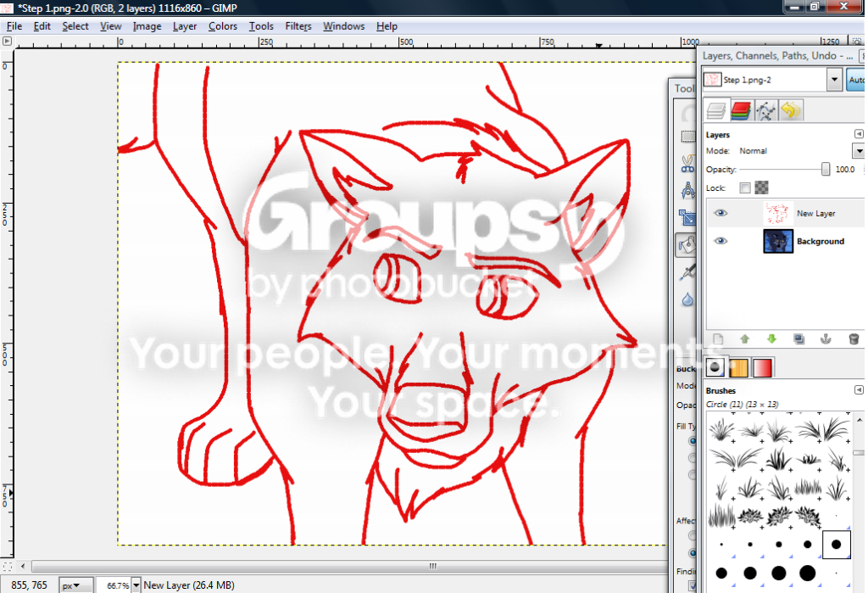Anchor the floating layer
The width and height of the screenshot is (868, 593).
[826, 338]
